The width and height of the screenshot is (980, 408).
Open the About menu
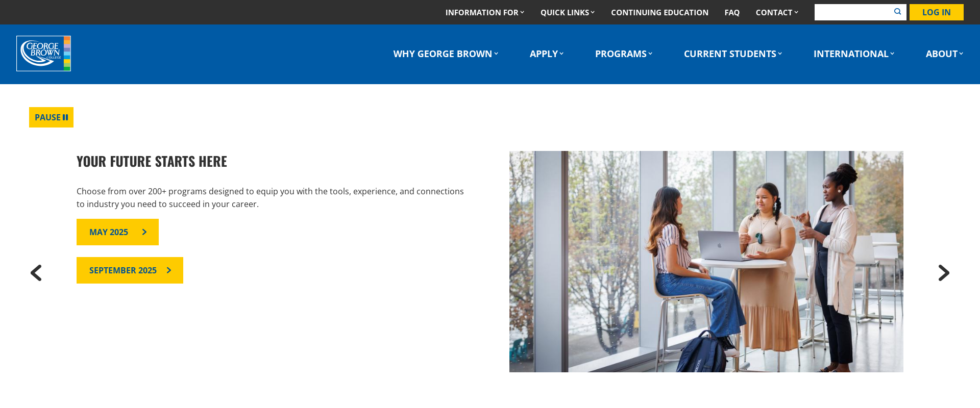(944, 54)
